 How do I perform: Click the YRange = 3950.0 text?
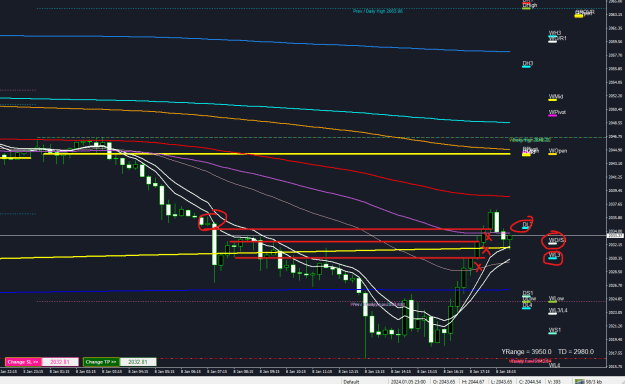[526, 352]
